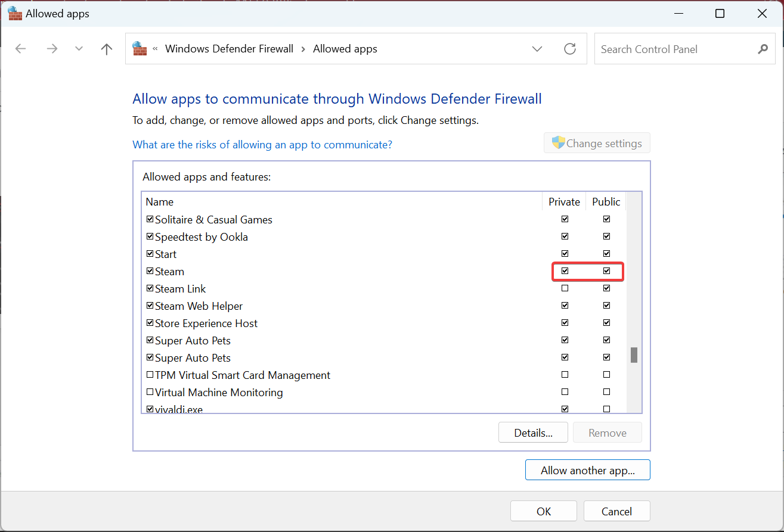Click the Details button
784x532 pixels.
tap(533, 433)
